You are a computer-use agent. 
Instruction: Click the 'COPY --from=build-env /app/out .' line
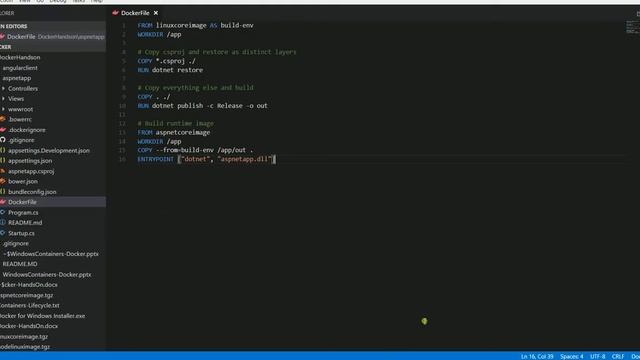tap(195, 150)
